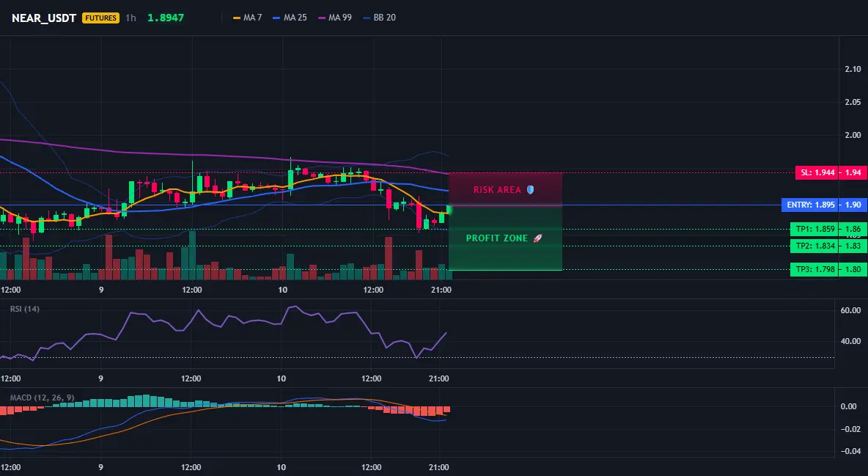Click the yellow FUTURES badge
Viewport: 868px width, 476px height.
pyautogui.click(x=100, y=18)
